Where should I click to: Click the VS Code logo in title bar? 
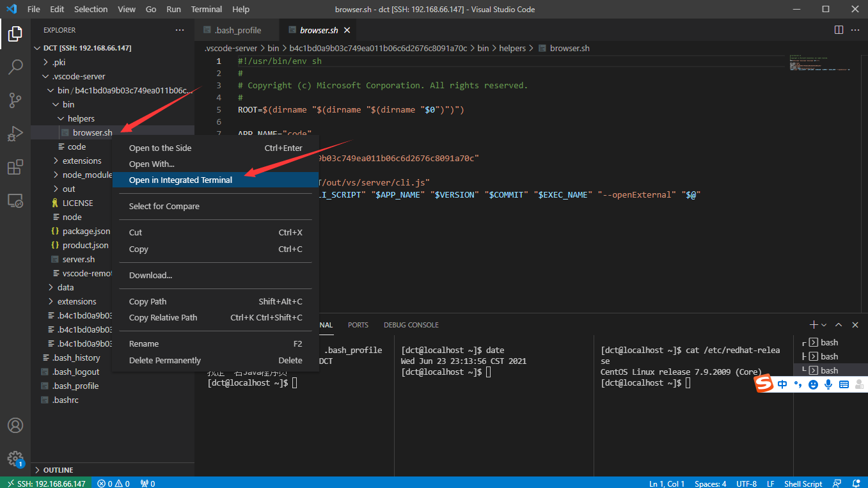11,9
